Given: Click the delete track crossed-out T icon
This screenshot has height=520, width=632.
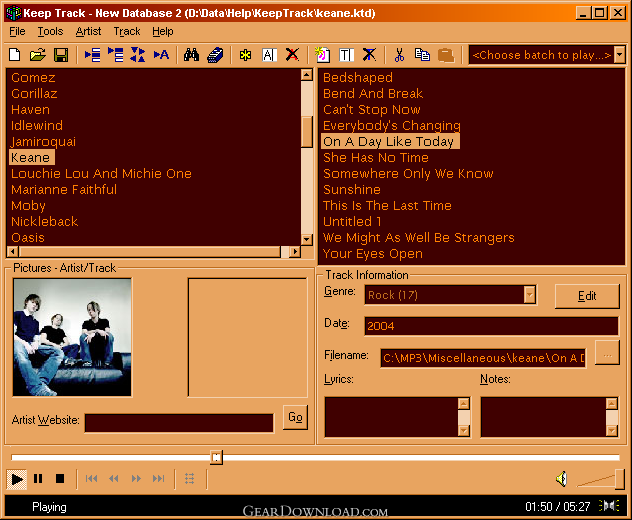Looking at the screenshot, I should [x=369, y=54].
